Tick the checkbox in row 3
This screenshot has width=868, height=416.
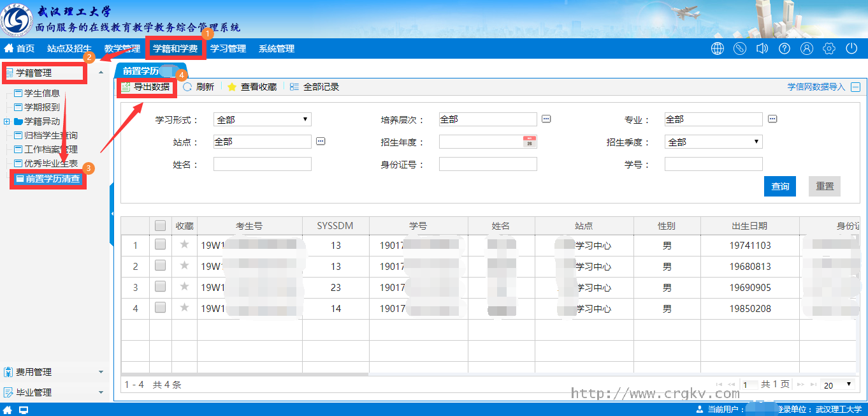coord(160,286)
